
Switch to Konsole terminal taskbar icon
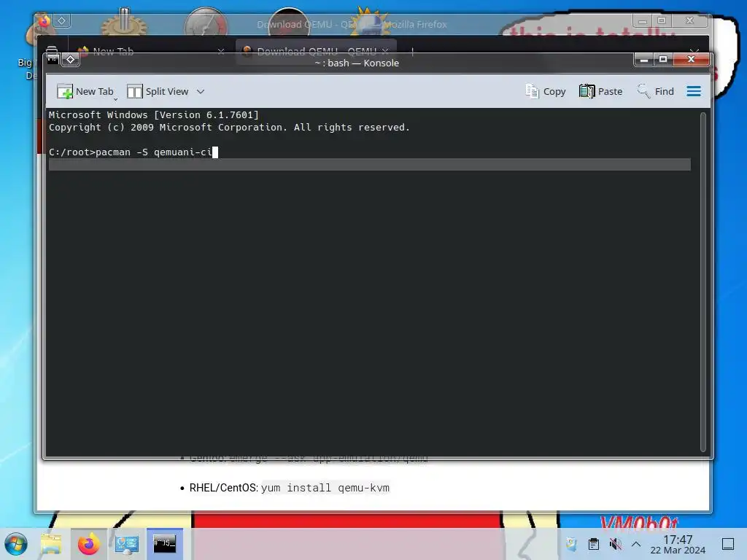tap(164, 544)
